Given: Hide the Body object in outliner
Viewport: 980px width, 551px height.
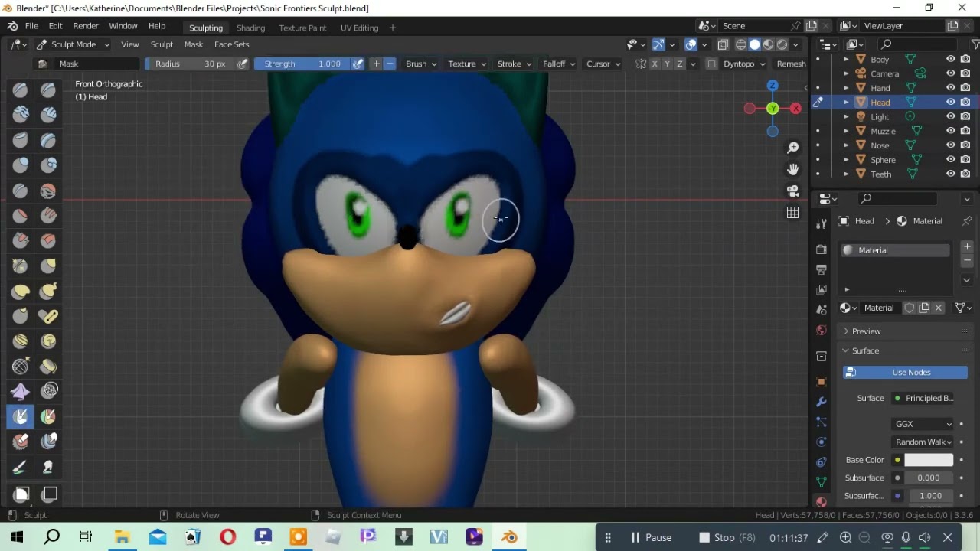Looking at the screenshot, I should [x=951, y=59].
